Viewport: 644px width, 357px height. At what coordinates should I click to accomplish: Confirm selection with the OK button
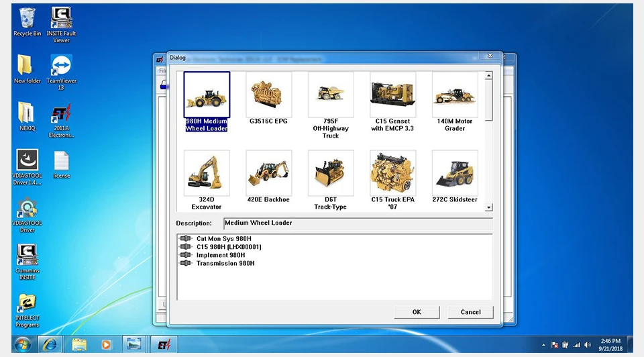coord(417,312)
